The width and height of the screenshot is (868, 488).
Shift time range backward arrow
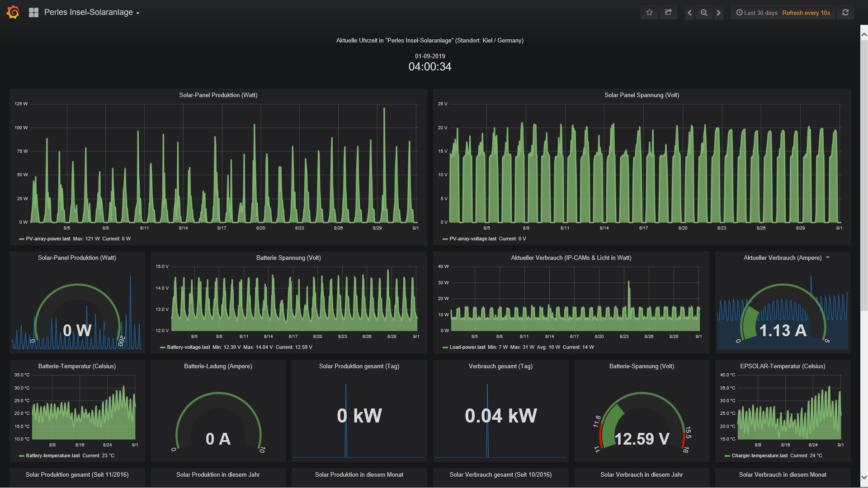(689, 13)
